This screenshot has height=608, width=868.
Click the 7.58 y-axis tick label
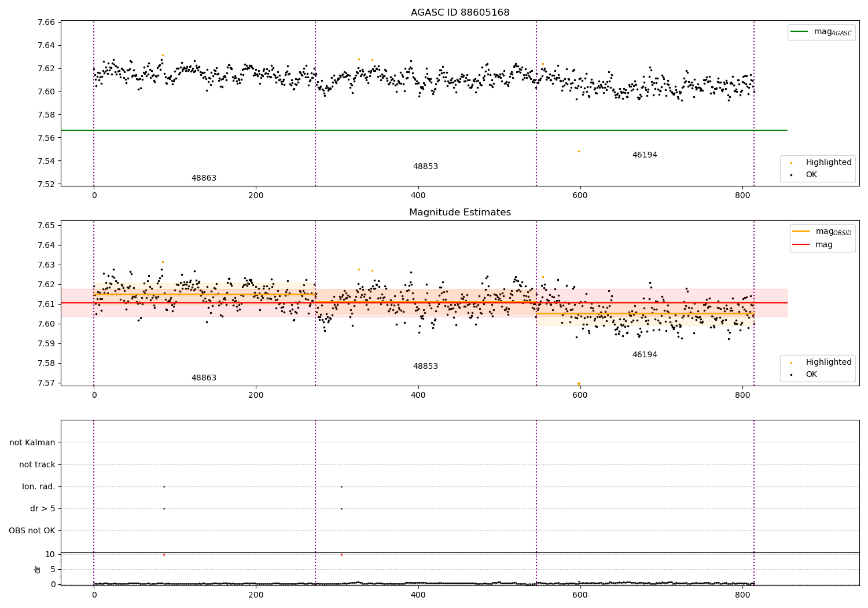46,115
